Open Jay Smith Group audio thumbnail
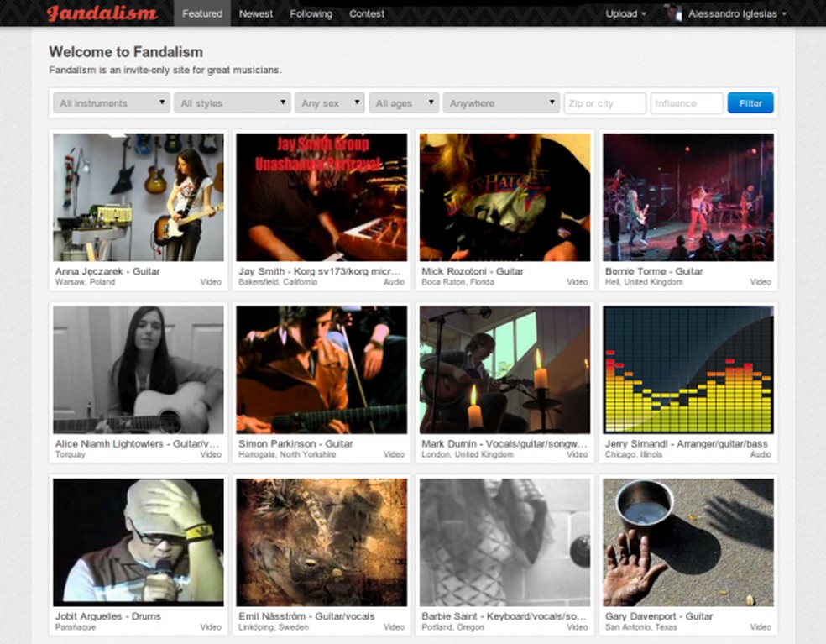The height and width of the screenshot is (644, 826). [x=322, y=197]
